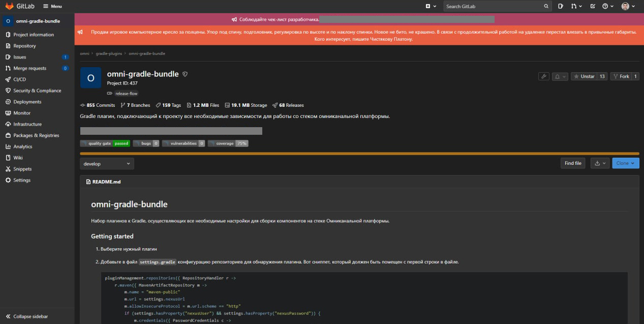644x324 pixels.
Task: Click the settings.gradle inline code text
Action: click(157, 262)
